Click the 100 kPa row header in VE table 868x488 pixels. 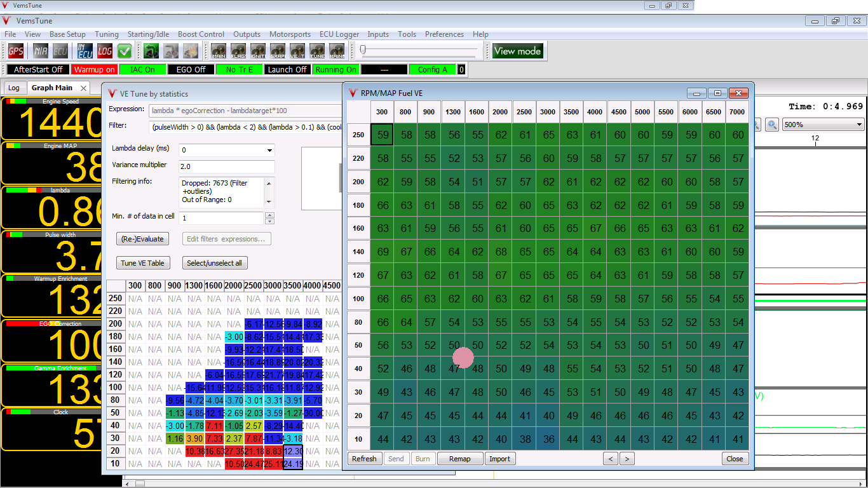pyautogui.click(x=359, y=299)
